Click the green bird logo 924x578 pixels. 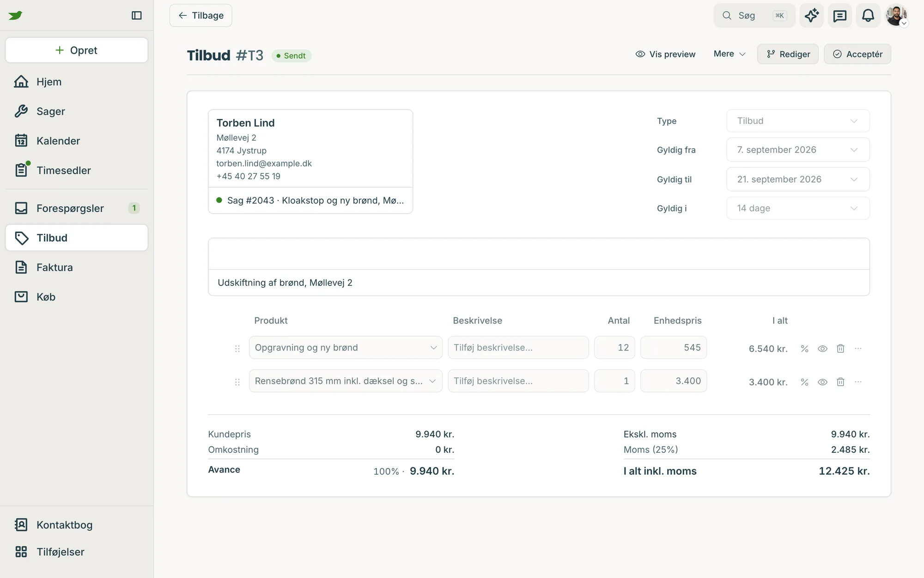pyautogui.click(x=15, y=15)
